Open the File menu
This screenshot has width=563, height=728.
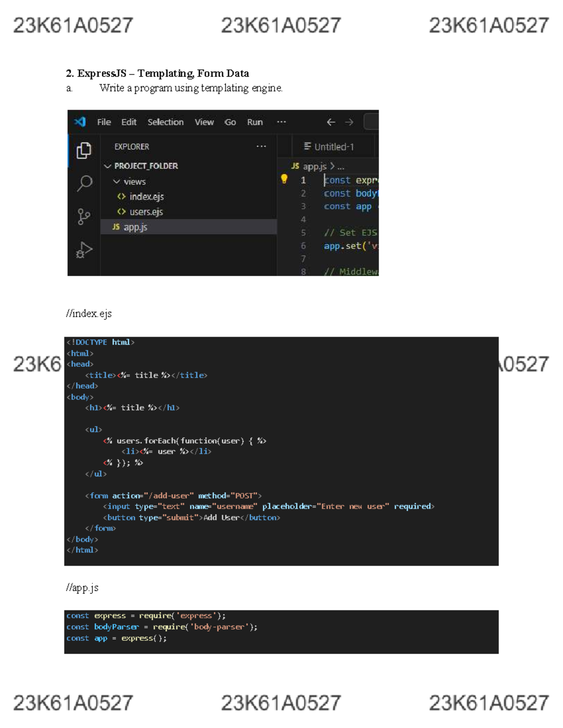click(x=104, y=122)
